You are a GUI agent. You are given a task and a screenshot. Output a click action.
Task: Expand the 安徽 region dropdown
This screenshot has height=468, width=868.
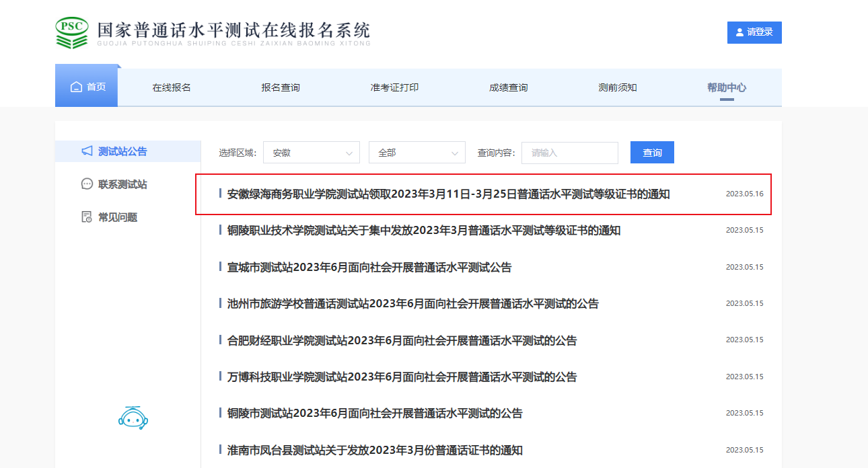tap(311, 153)
